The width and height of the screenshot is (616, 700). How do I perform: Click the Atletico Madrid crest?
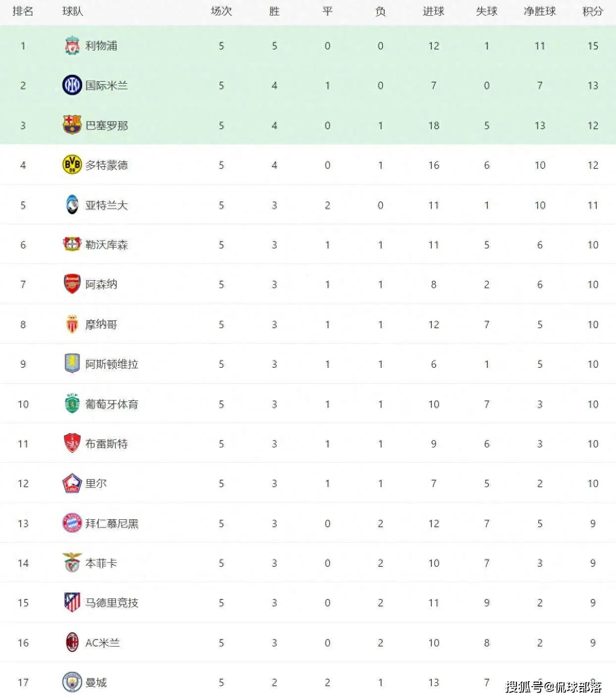pos(72,602)
